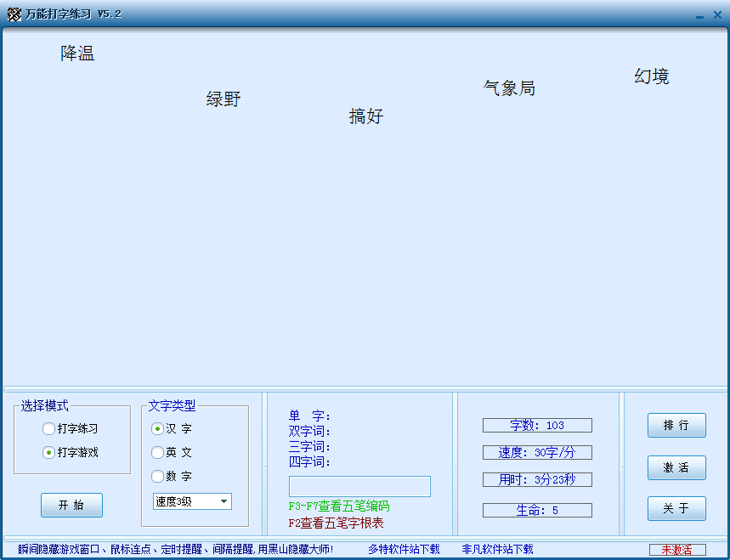Click the F2查看五笔字根表 hint text
Viewport: 730px width, 560px height.
tap(336, 523)
